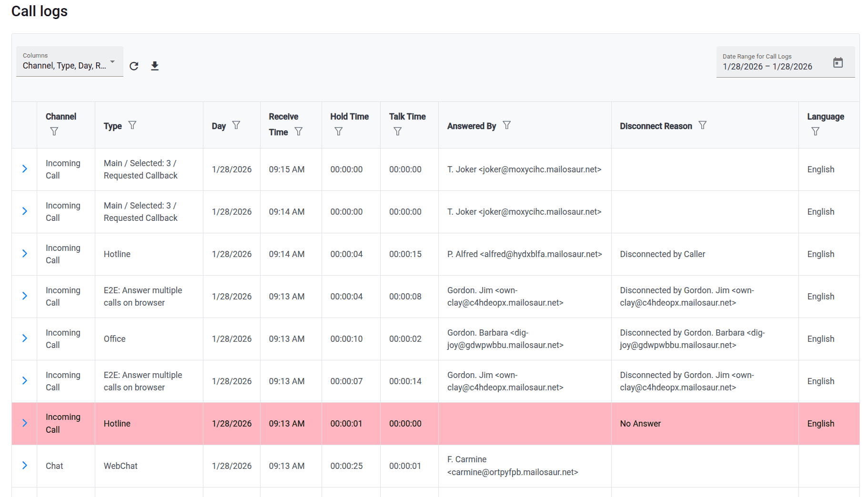The image size is (868, 497).
Task: Open the Day column filter
Action: pyautogui.click(x=236, y=125)
